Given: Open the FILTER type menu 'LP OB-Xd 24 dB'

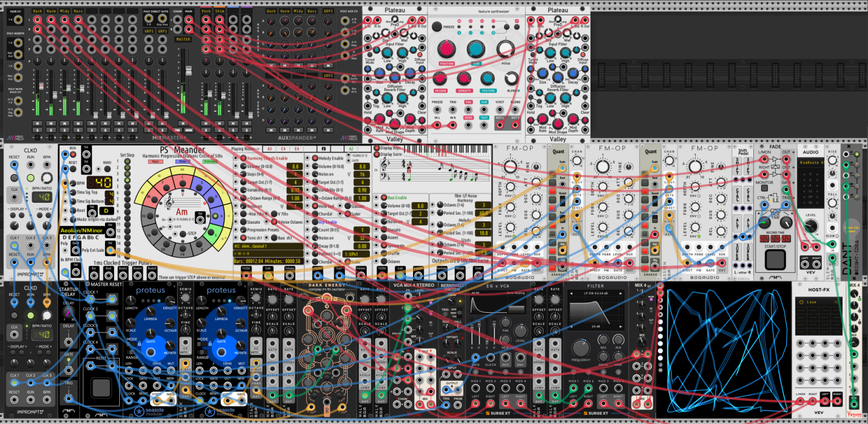Looking at the screenshot, I should click(596, 294).
